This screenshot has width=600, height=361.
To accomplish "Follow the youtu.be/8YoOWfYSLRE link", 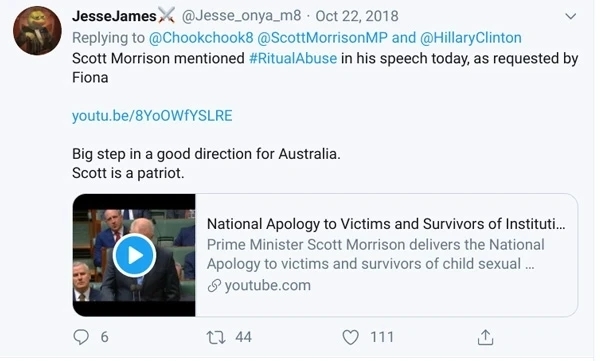I will point(152,116).
